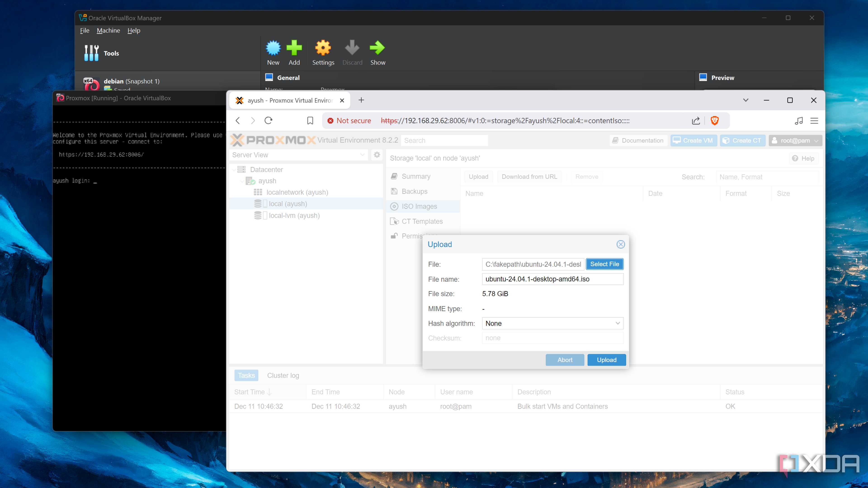The image size is (868, 488).
Task: Click the Discard icon in VirtualBox toolbar
Action: [352, 53]
